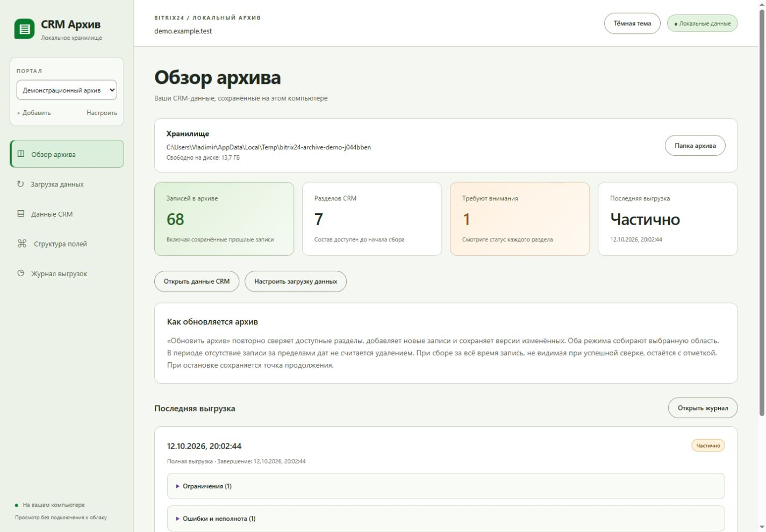Viewport: 766px width, 532px height.
Task: Click the Свободно на диске: 13,7 ГБ text
Action: tap(203, 158)
